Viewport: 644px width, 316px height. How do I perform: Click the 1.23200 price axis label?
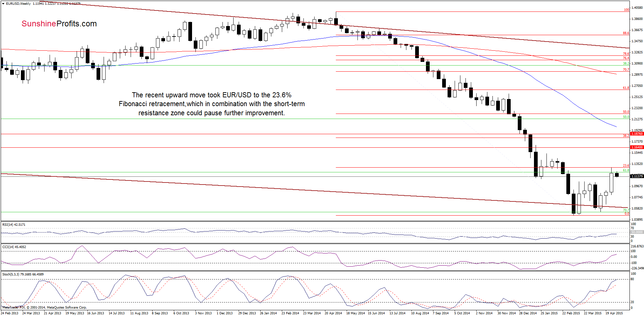pos(637,108)
